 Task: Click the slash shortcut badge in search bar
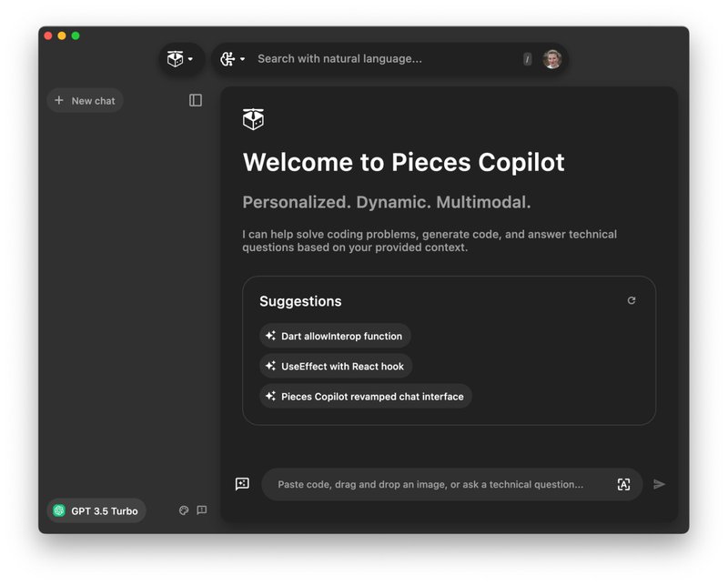527,59
